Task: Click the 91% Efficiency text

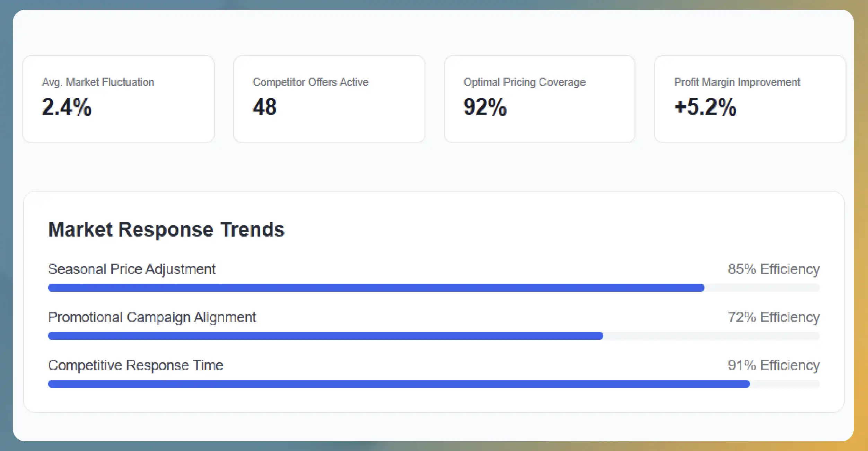Action: coord(774,365)
